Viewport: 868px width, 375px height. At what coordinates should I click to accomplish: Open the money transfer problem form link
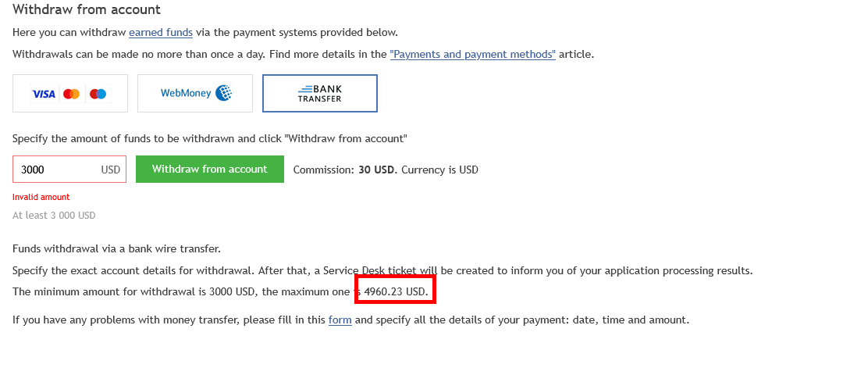click(x=340, y=320)
